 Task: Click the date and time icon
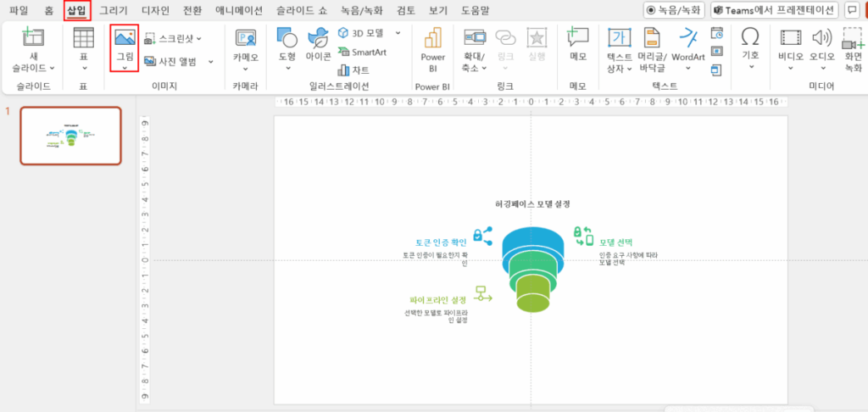(x=717, y=33)
